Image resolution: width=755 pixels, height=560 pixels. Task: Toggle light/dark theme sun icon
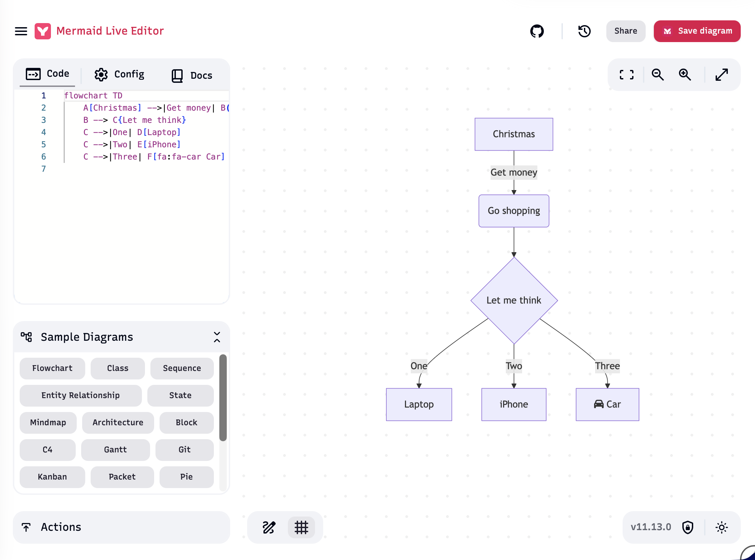click(721, 527)
